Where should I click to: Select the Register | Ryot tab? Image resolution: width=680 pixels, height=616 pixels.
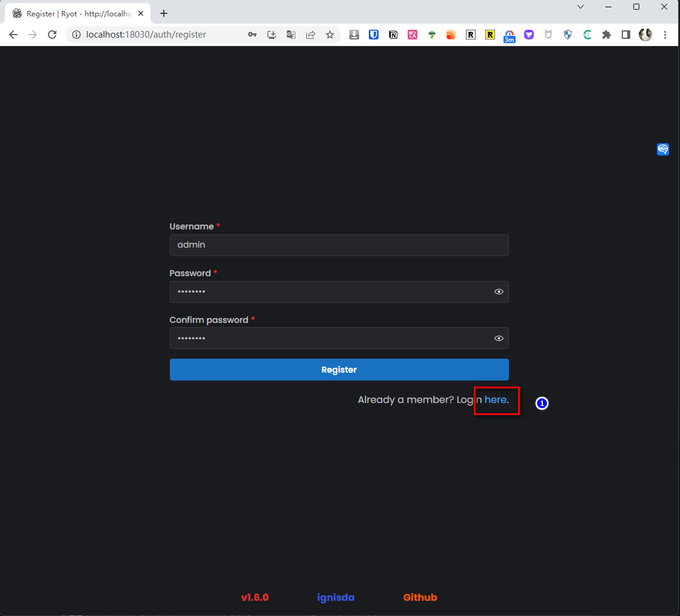[x=76, y=13]
